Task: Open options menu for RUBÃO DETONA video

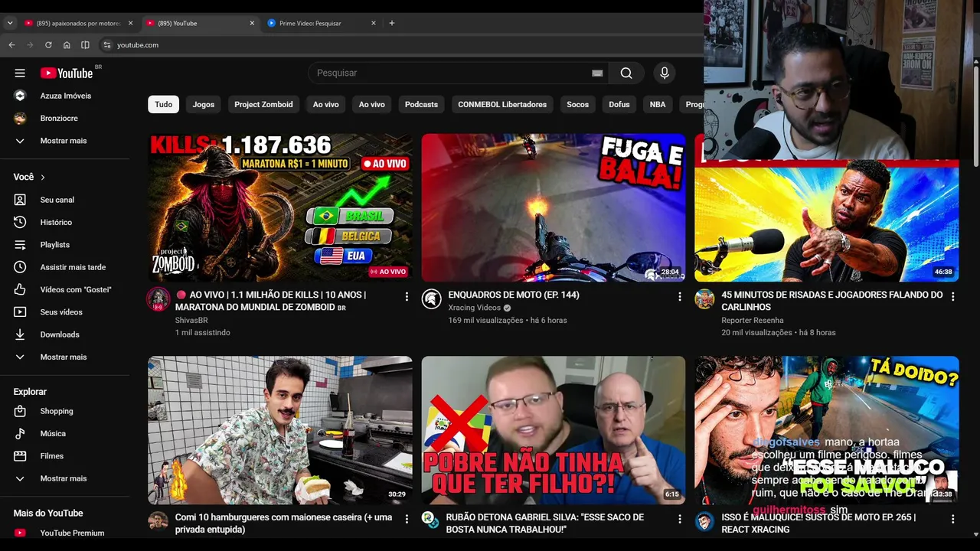Action: coord(679,519)
